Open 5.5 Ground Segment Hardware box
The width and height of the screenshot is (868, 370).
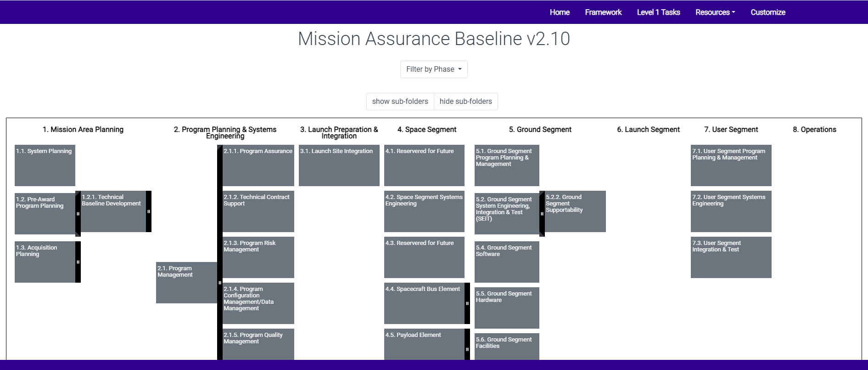[507, 308]
